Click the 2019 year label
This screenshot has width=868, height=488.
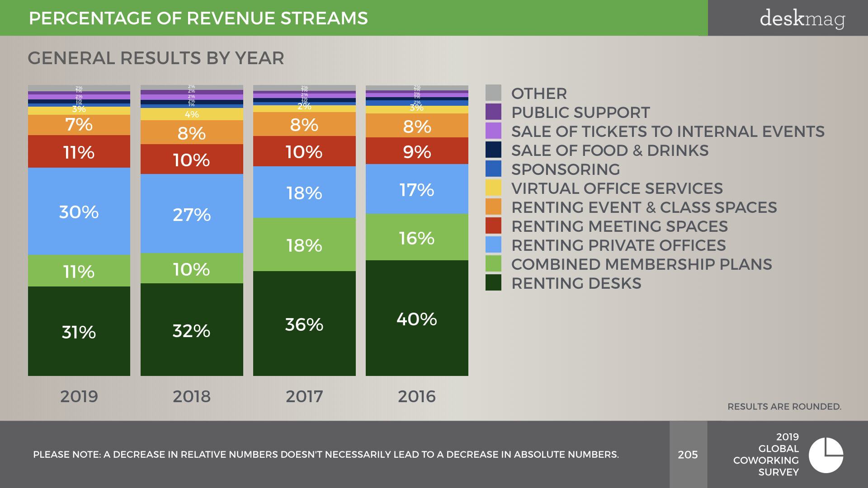tap(79, 396)
